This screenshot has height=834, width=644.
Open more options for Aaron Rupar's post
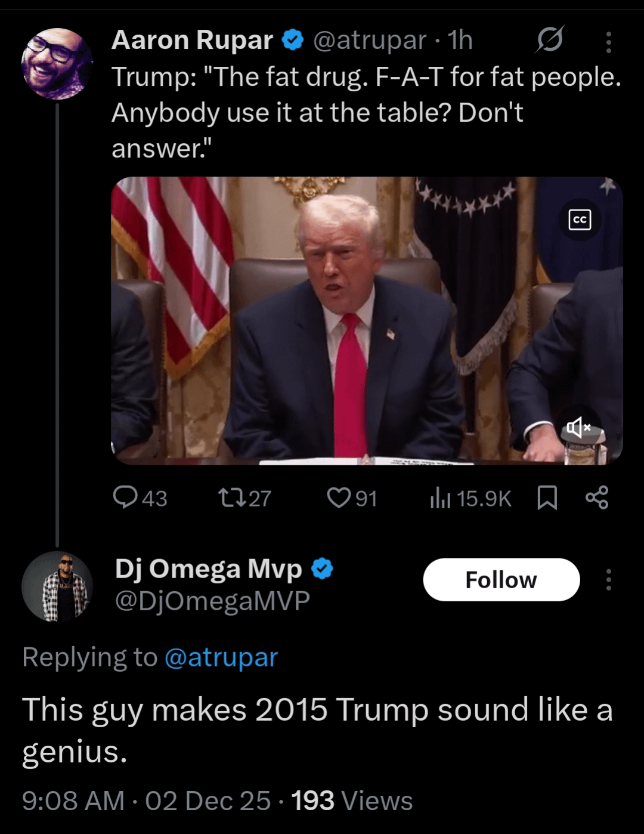608,42
